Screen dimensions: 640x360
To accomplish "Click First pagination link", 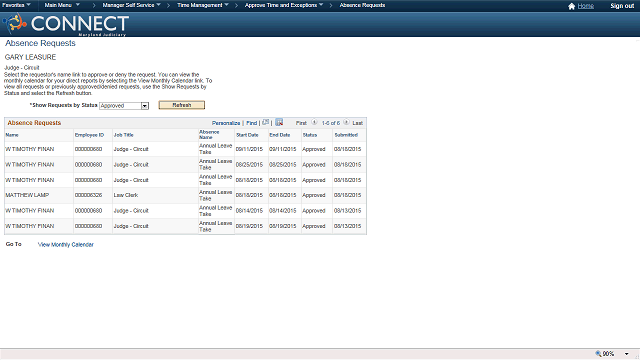I will click(301, 123).
